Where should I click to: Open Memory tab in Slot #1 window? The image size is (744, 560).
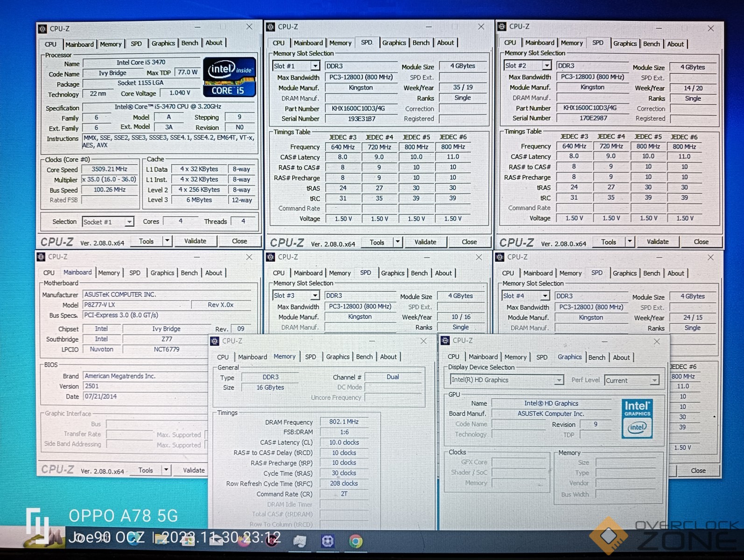point(340,43)
